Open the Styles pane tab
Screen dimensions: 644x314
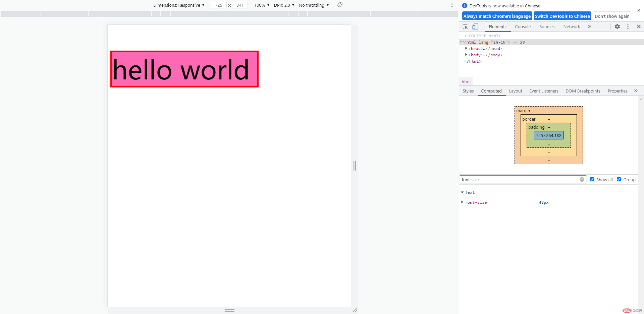click(468, 91)
